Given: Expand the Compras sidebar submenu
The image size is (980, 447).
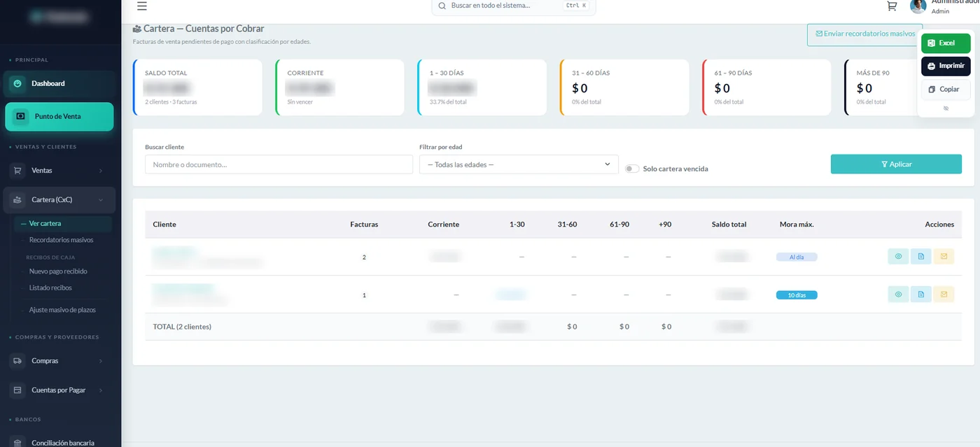Looking at the screenshot, I should (x=60, y=361).
